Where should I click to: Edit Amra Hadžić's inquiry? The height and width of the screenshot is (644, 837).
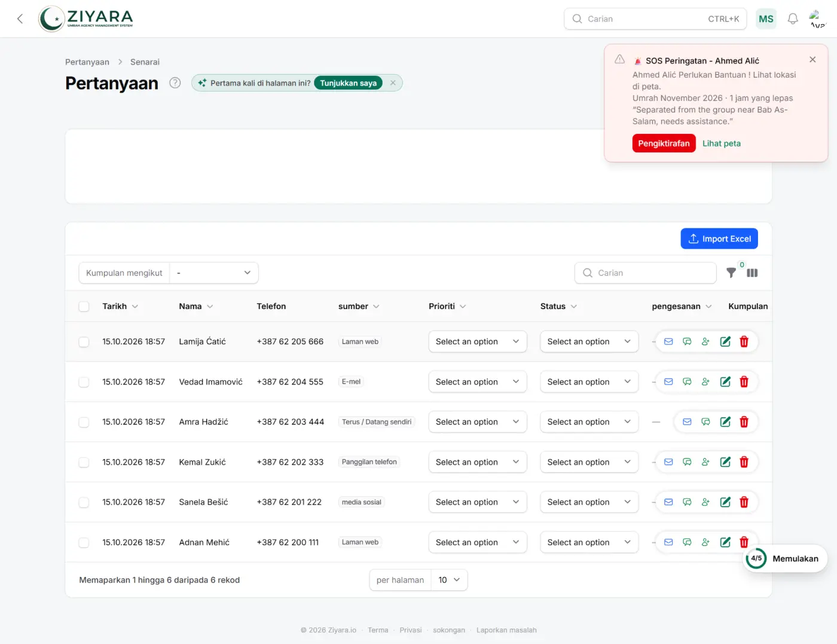coord(725,422)
